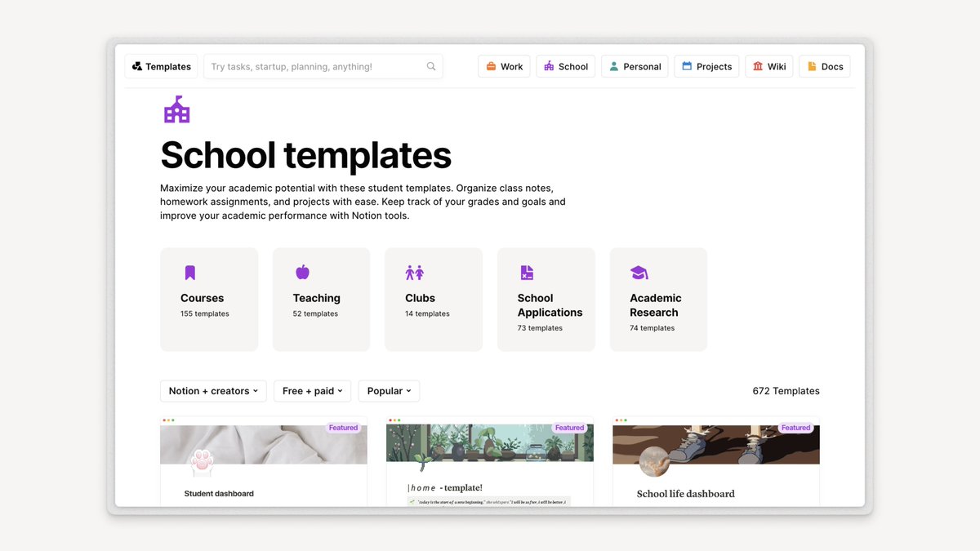Screen dimensions: 980x551
Task: Click the search magnifier icon
Action: [431, 67]
